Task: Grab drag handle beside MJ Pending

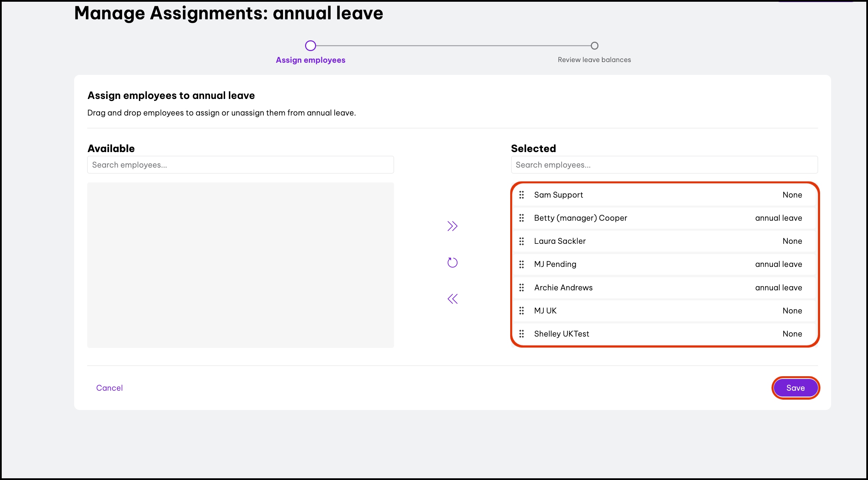Action: (522, 264)
